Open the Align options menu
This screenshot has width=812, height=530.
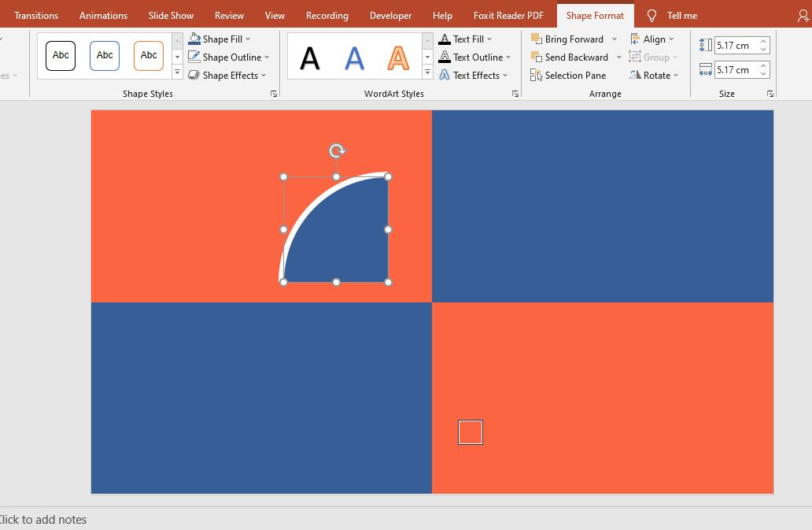654,38
